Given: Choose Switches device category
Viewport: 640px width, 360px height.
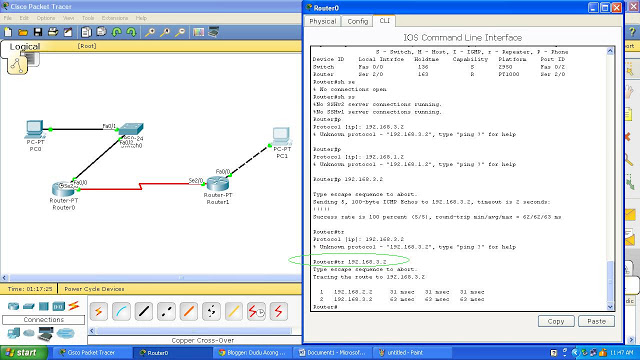Looking at the screenshot, I should point(29,306).
